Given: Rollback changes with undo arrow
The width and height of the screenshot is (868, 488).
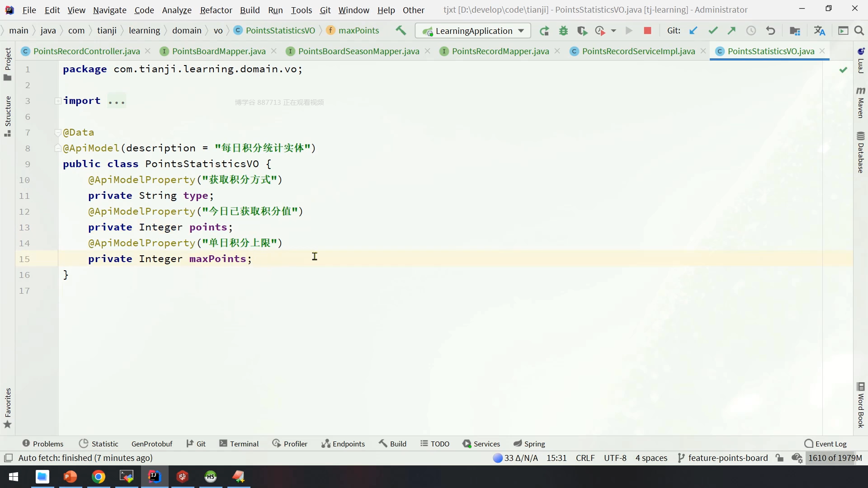Looking at the screenshot, I should [770, 31].
